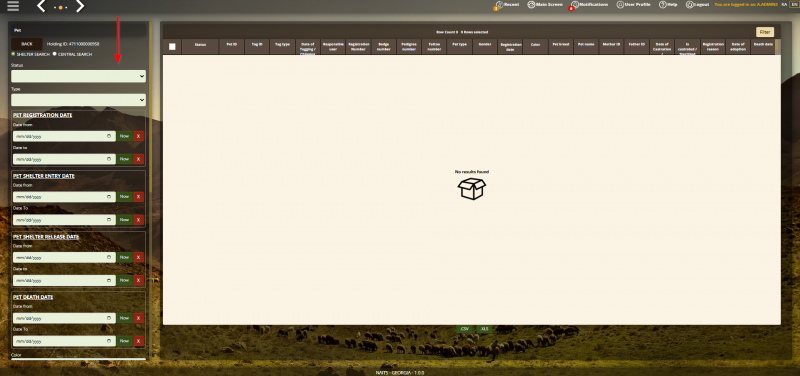
Task: Set Pet Death Date To to Now
Action: click(x=124, y=341)
